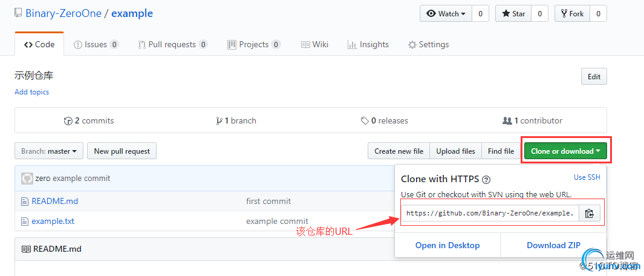
Task: Open the Pull requests tab
Action: (172, 44)
